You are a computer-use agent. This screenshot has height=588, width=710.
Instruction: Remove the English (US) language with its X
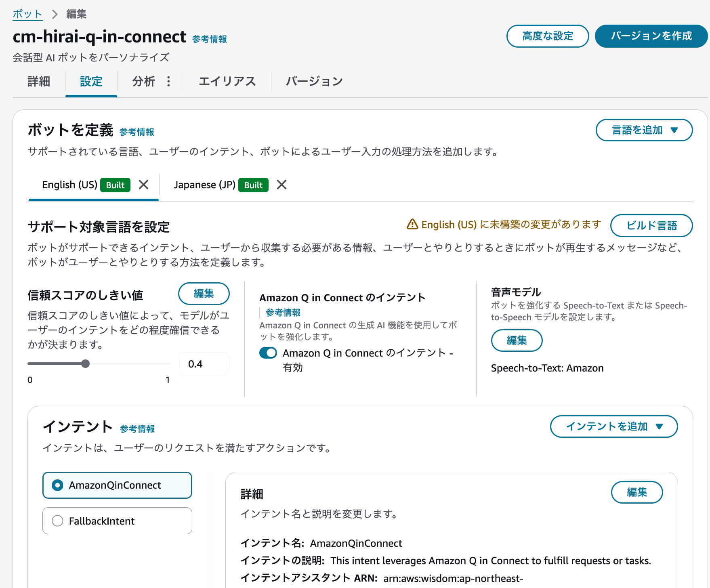click(x=144, y=185)
